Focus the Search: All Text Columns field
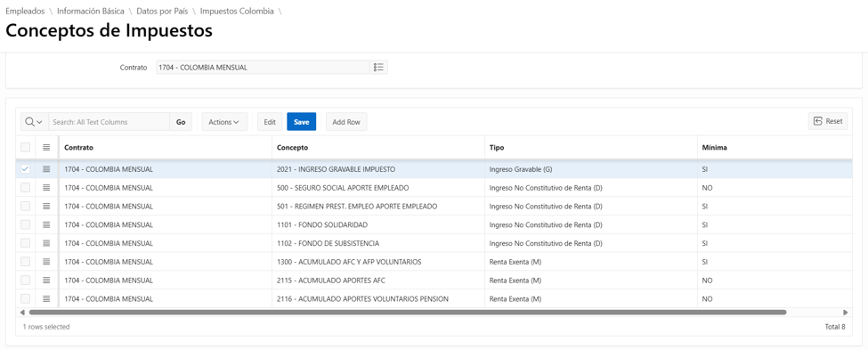Viewport: 868px width, 350px height. coord(109,122)
